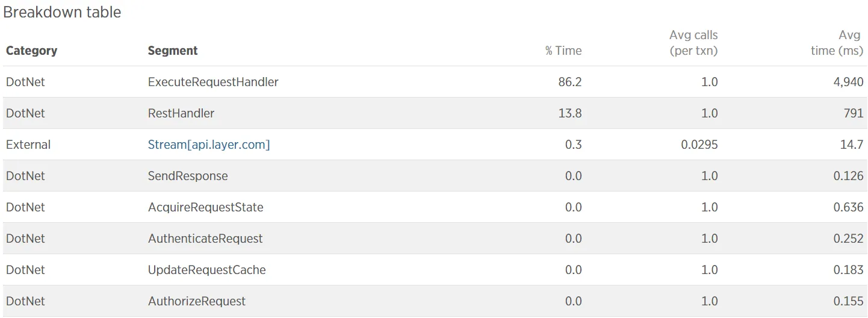Click the Breakdown table heading
The image size is (868, 318).
coord(62,12)
